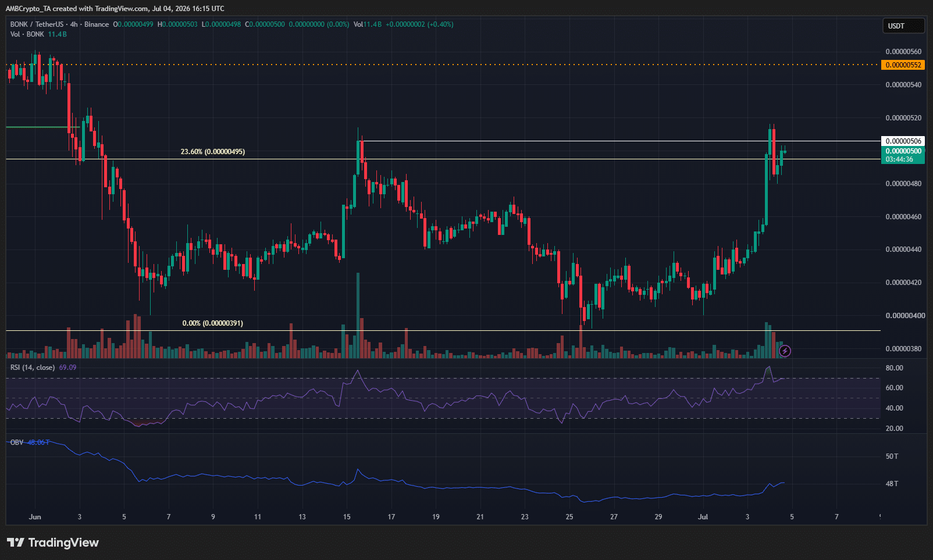Click the date label 29 on the time axis
The width and height of the screenshot is (933, 560).
point(658,517)
